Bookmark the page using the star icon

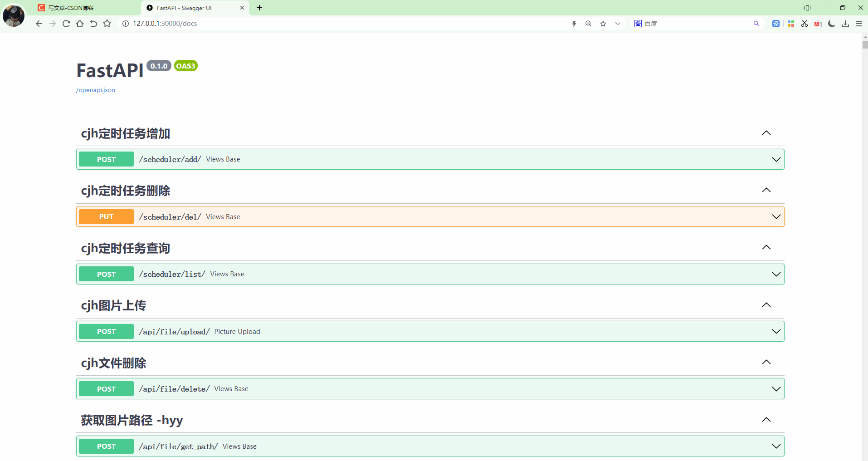pos(603,24)
